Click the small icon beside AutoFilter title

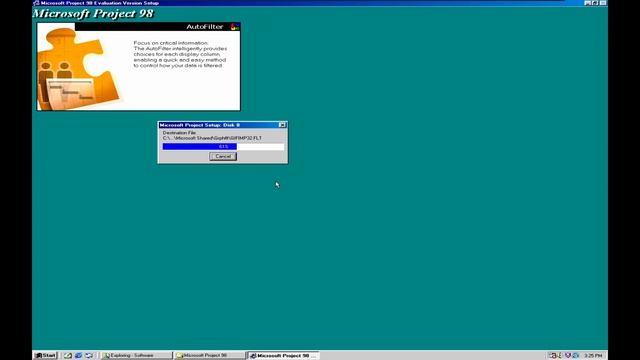235,27
